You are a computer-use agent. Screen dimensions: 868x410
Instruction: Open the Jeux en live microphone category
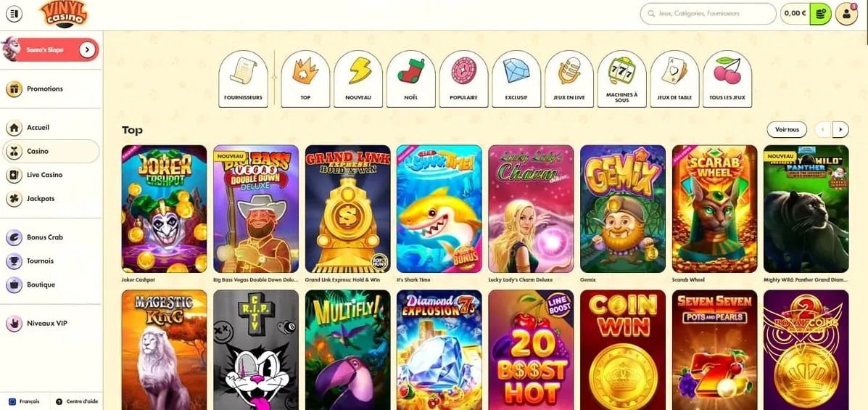point(569,78)
